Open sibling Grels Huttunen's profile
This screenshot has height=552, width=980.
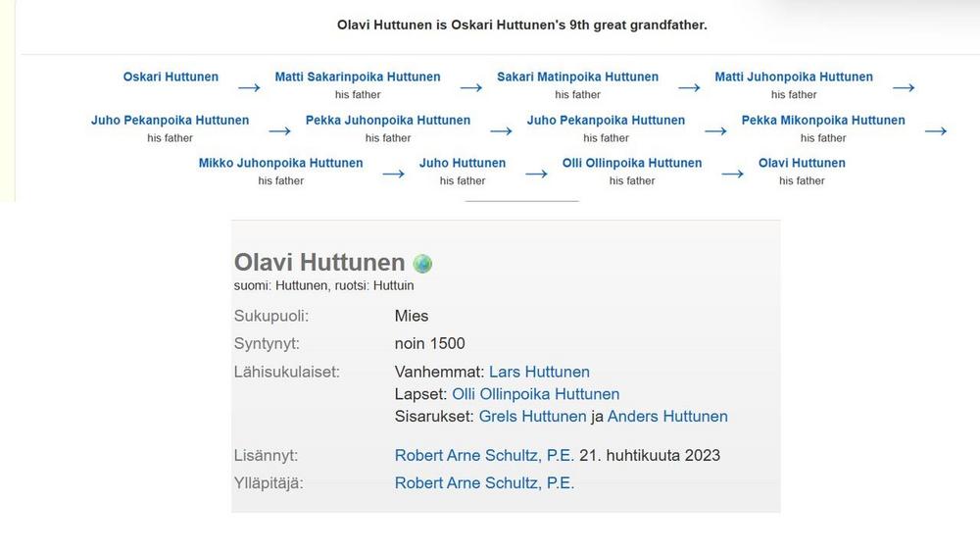pyautogui.click(x=532, y=417)
